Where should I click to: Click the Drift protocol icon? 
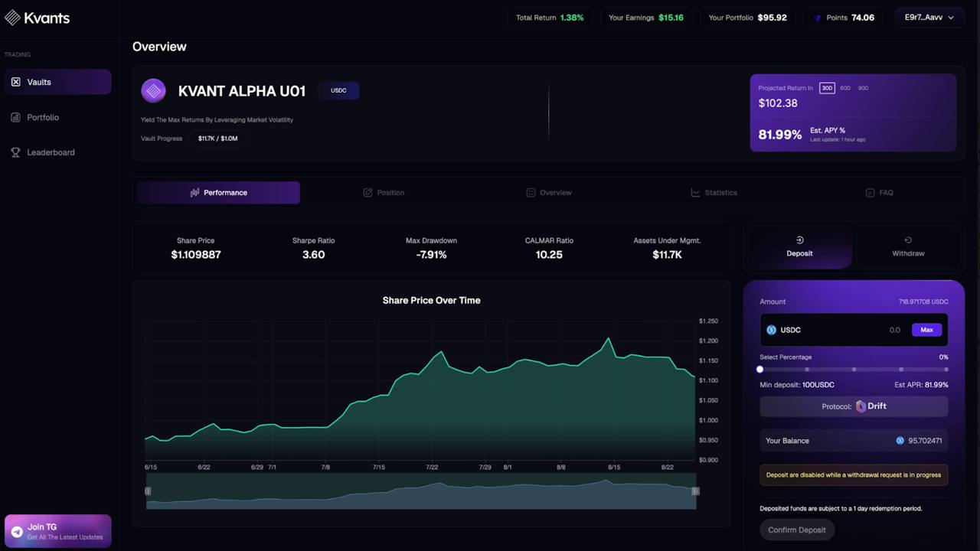861,406
